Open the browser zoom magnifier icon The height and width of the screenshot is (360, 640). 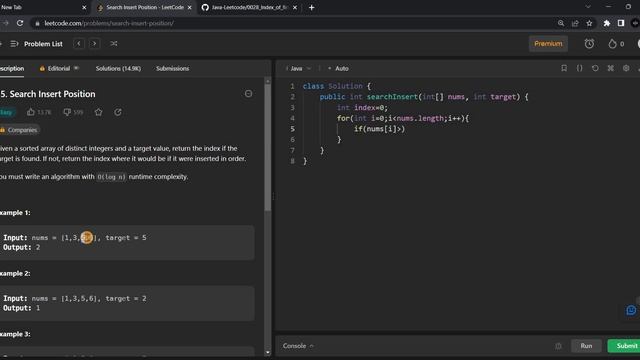click(x=561, y=23)
